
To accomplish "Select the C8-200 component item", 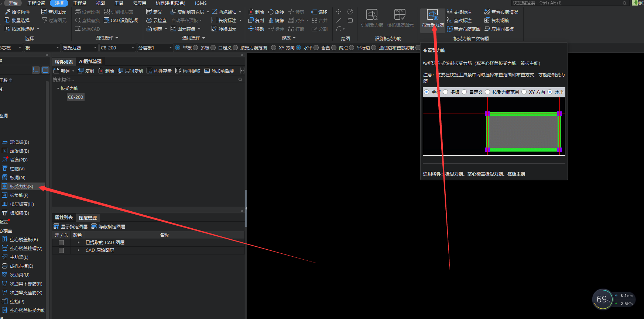I will [x=76, y=97].
